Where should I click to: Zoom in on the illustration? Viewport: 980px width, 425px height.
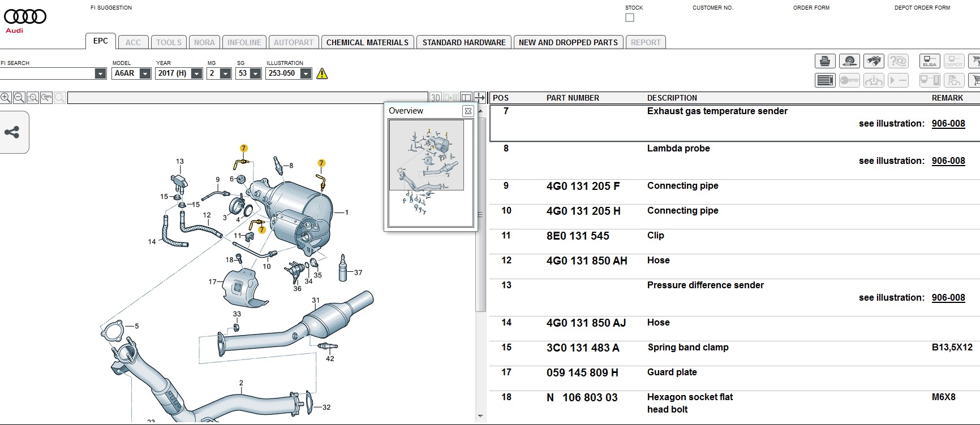6,98
